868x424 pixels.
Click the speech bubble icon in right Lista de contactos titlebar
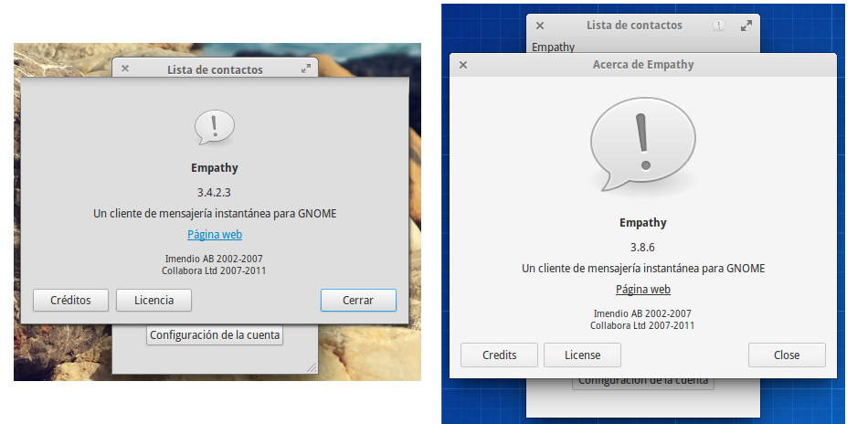(x=718, y=25)
